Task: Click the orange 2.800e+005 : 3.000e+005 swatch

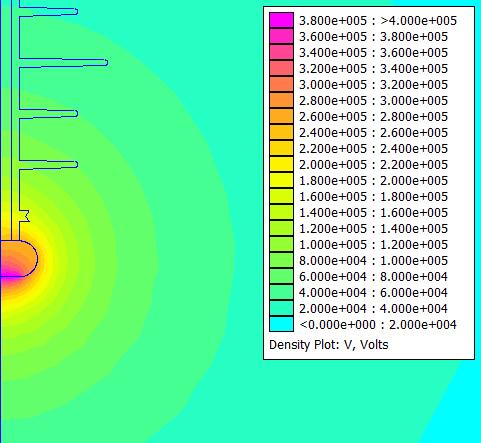Action: (281, 100)
